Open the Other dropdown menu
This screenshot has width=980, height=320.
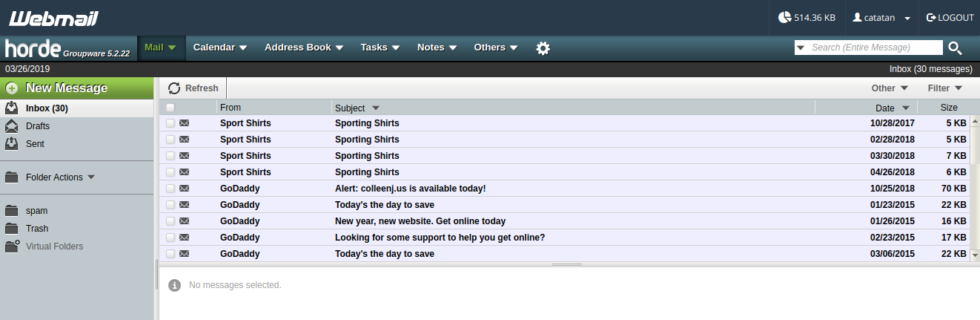(x=888, y=88)
